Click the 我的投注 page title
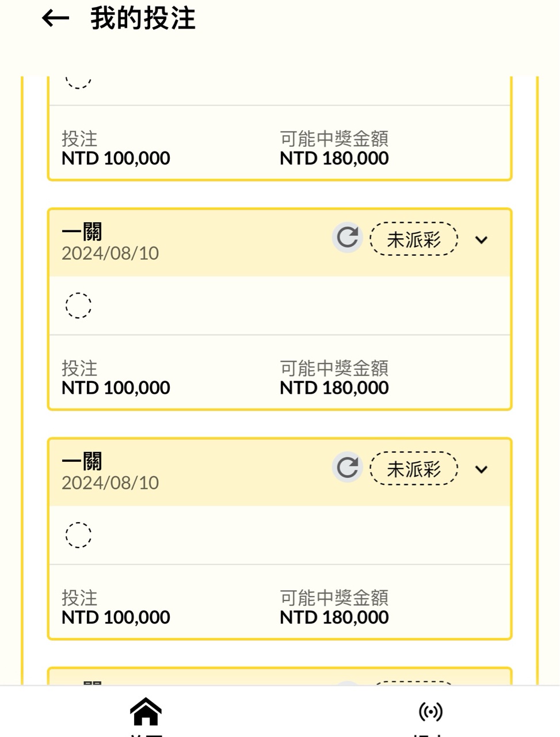 [143, 18]
